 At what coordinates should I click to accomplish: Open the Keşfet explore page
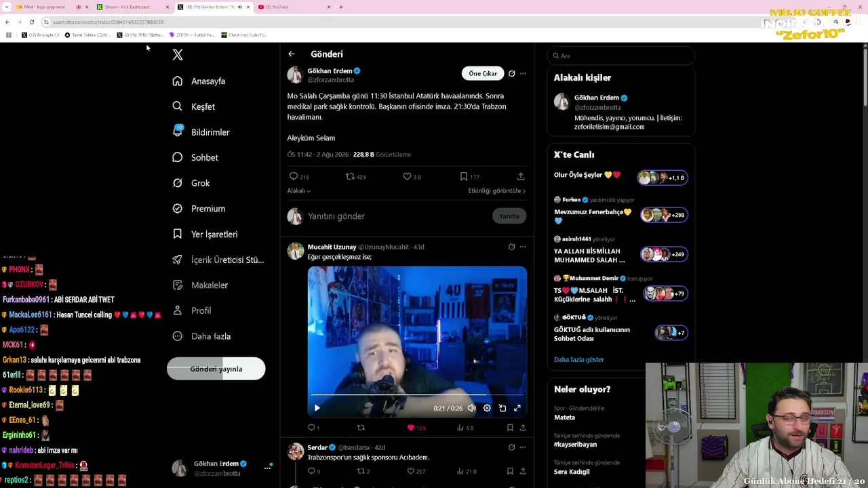pyautogui.click(x=194, y=106)
